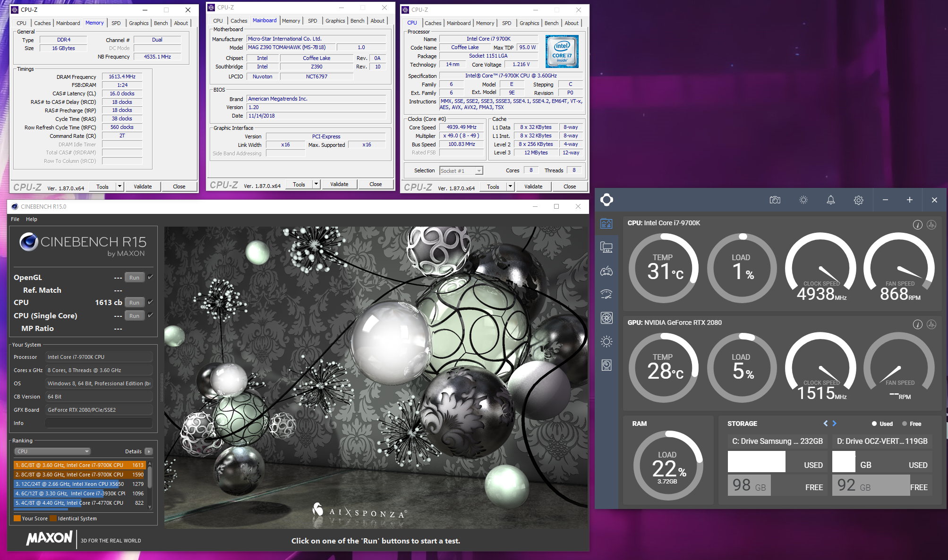Switch to Bench tab in rightmost CPU-Z window

551,23
